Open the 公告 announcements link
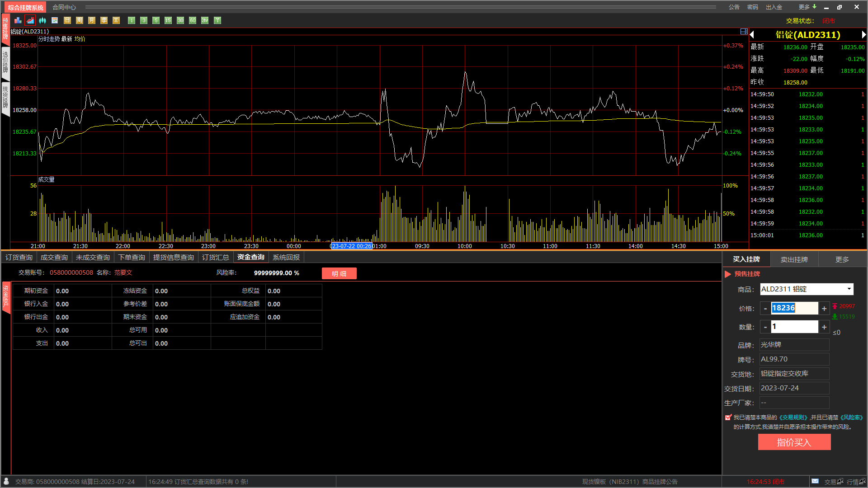868x488 pixels. [734, 7]
